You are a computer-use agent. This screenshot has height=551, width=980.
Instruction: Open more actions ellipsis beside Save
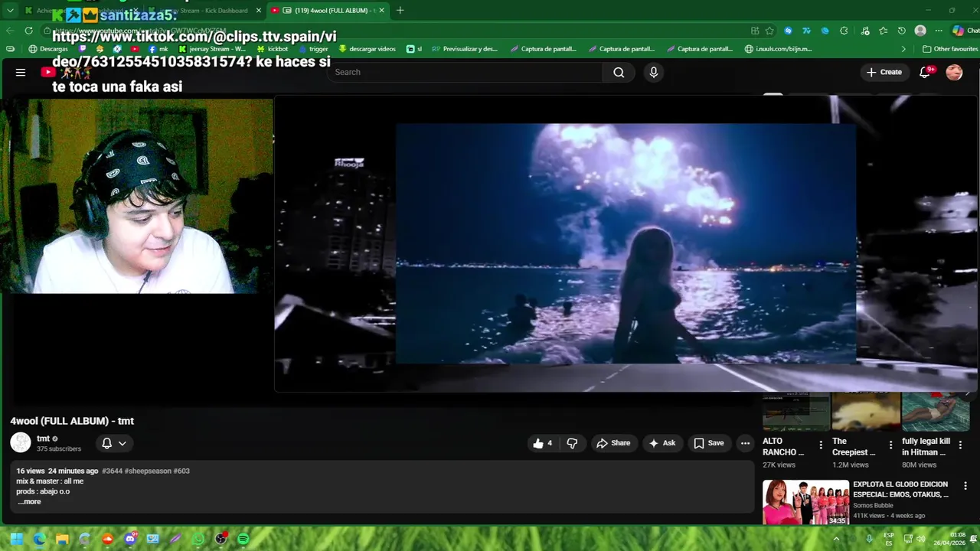745,443
